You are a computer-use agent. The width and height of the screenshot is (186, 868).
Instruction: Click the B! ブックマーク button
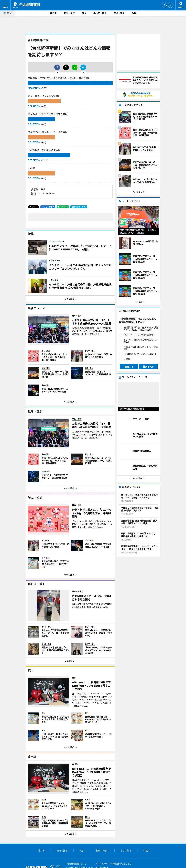pyautogui.click(x=79, y=207)
